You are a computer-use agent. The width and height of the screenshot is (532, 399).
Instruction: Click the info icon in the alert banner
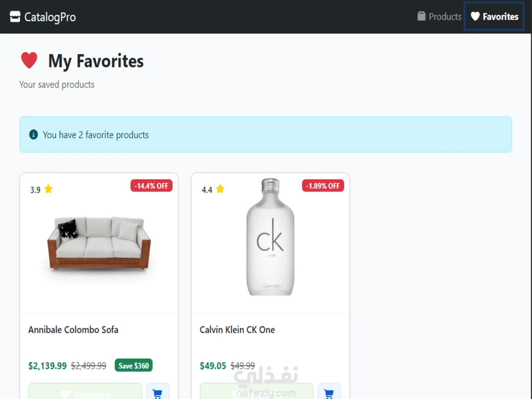coord(34,135)
